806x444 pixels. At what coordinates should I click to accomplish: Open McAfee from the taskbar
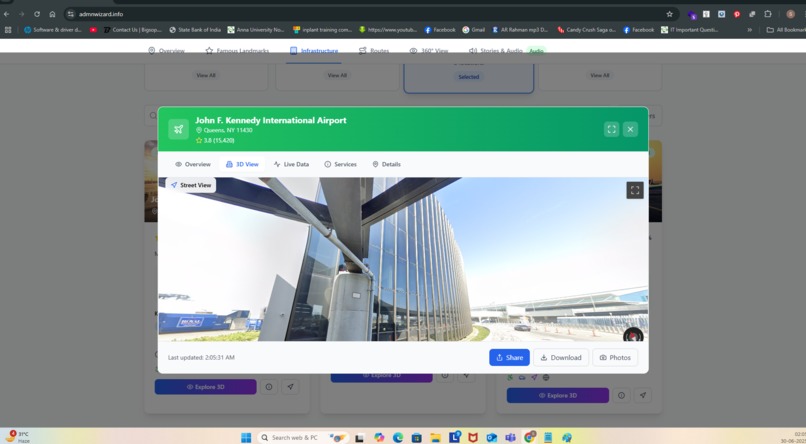tap(473, 437)
